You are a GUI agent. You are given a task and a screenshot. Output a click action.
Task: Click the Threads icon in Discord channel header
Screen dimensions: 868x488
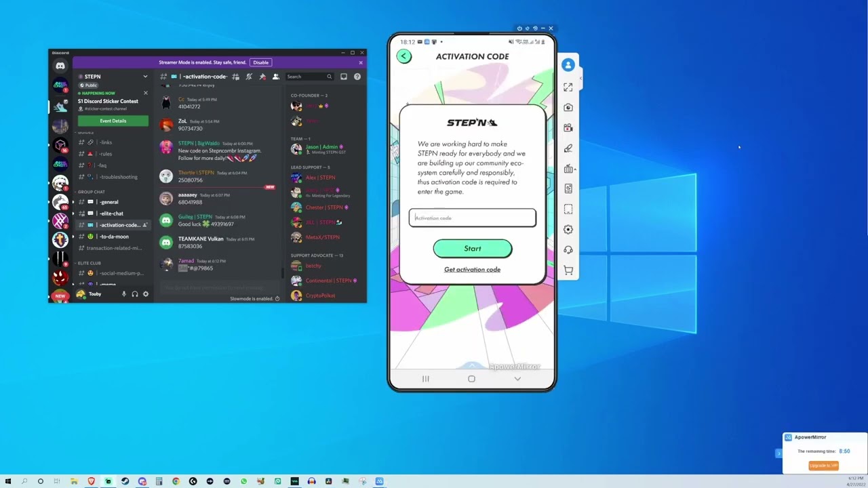point(235,77)
